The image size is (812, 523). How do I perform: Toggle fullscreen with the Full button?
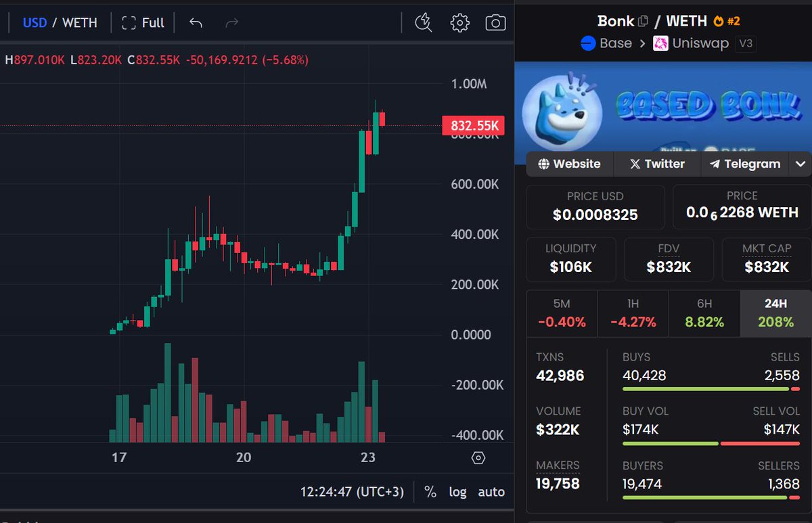point(143,23)
